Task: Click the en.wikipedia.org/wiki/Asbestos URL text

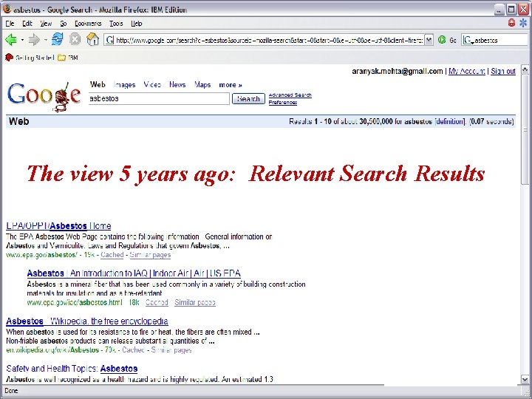Action: point(52,349)
